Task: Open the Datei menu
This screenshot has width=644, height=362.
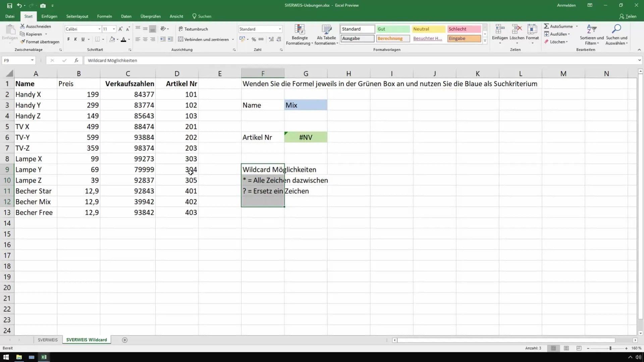Action: [x=10, y=16]
